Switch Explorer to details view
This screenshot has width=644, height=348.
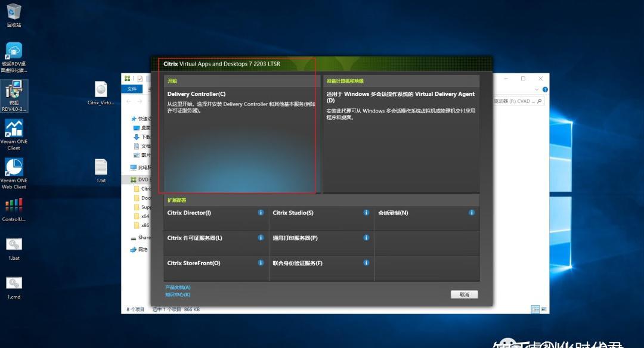point(535,309)
